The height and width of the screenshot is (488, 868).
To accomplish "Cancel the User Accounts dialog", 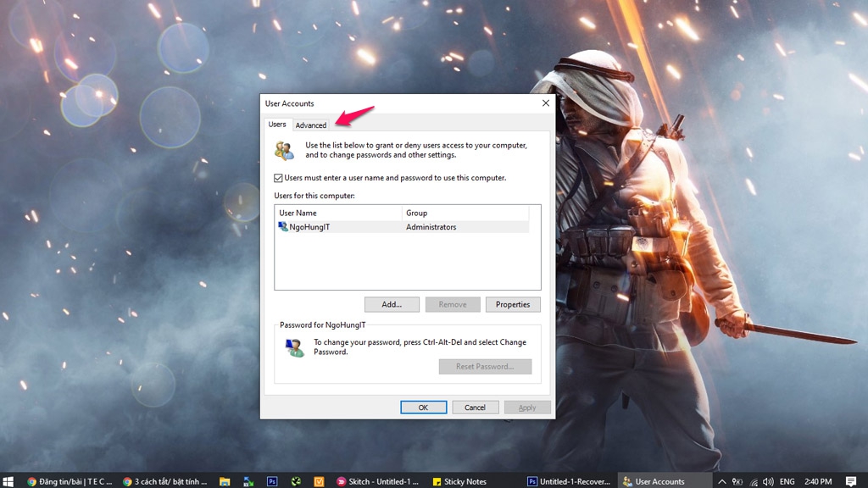I will (x=475, y=408).
